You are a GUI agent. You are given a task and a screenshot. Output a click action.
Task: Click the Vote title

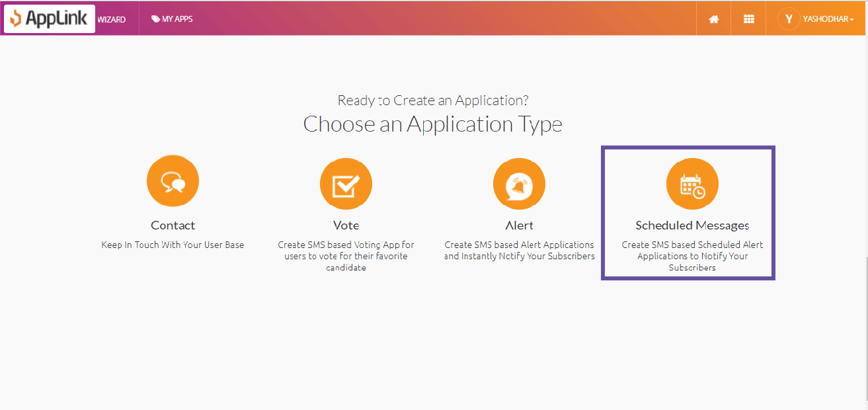[346, 225]
